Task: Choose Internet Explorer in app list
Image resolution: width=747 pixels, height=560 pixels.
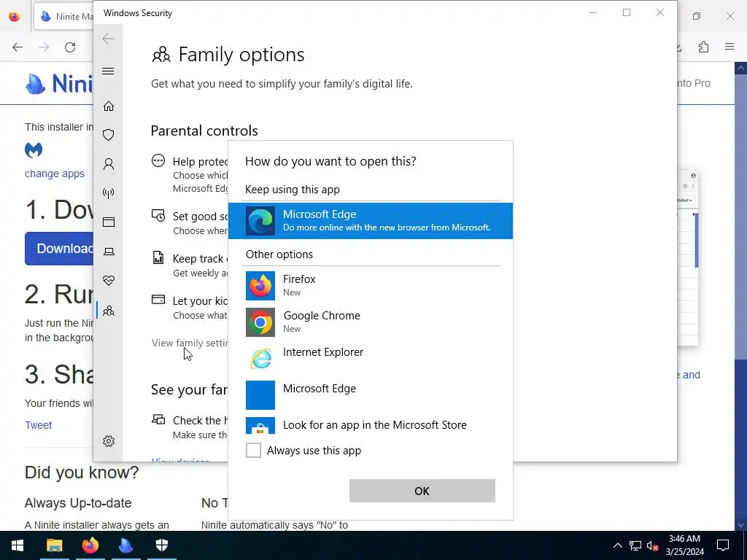Action: point(370,358)
